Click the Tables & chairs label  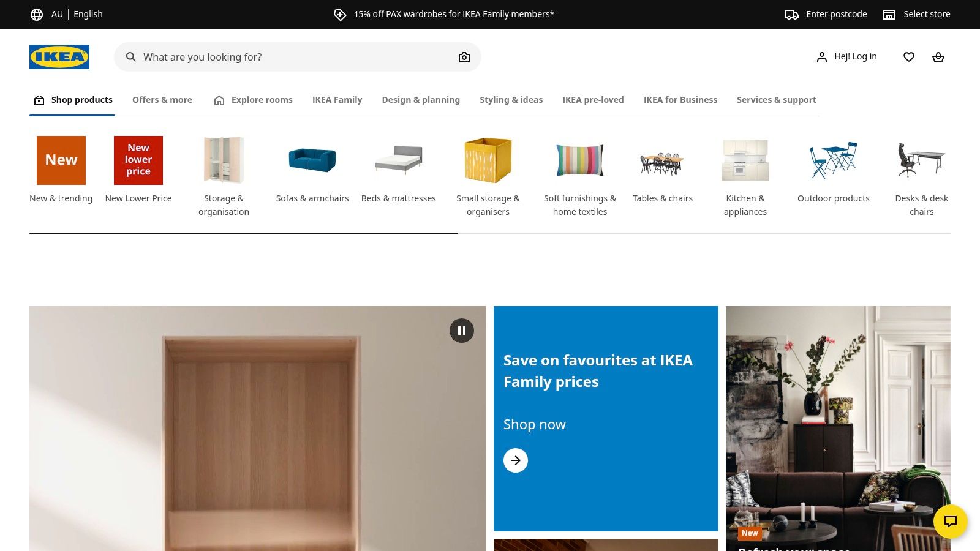coord(663,198)
